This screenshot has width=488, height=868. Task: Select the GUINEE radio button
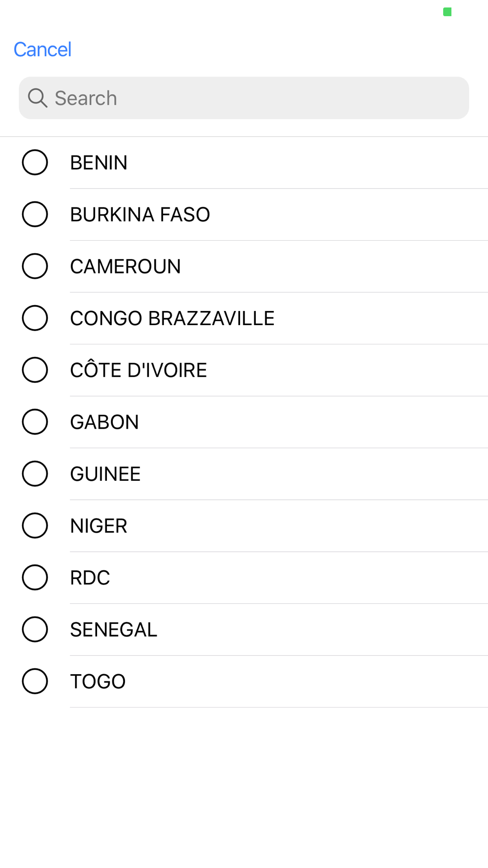35,474
